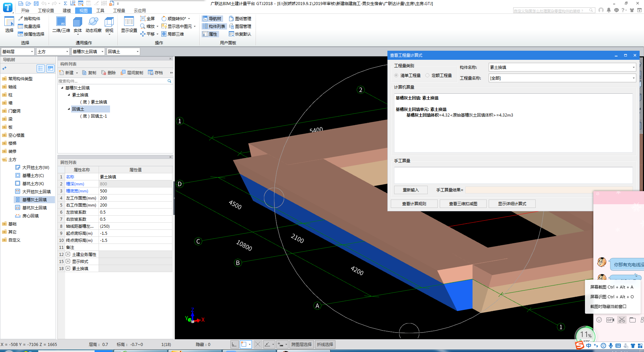Toggle 跨图层选择 cross-layer selection
This screenshot has height=352, width=644.
301,344
